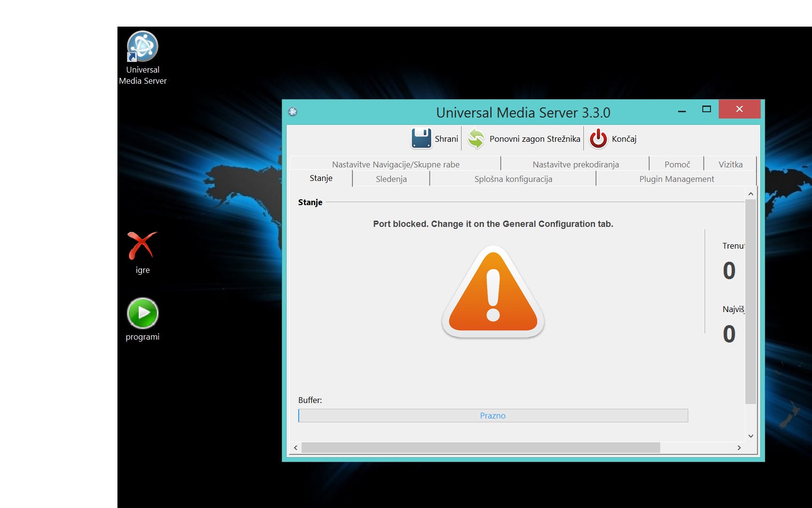Click the 0 value under Najviš
Image resolution: width=812 pixels, height=508 pixels.
click(x=729, y=334)
